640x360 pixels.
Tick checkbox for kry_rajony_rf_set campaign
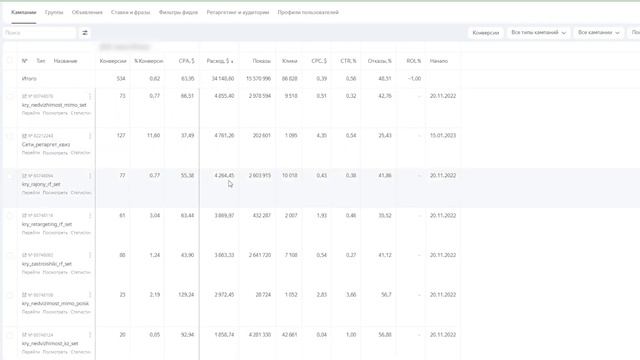click(x=10, y=176)
